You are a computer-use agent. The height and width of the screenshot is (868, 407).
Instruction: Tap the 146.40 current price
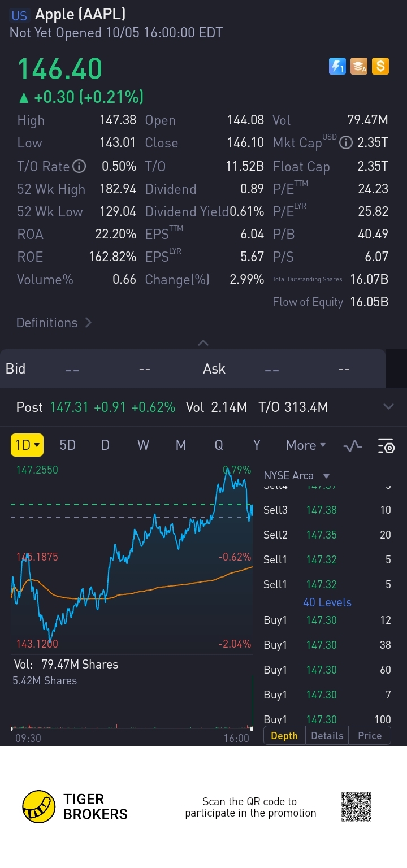pos(60,69)
